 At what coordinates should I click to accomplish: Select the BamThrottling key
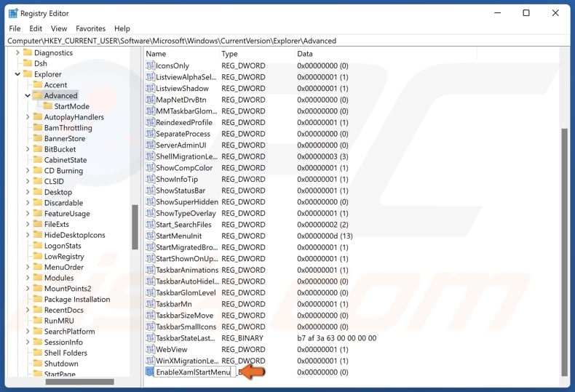(x=68, y=128)
